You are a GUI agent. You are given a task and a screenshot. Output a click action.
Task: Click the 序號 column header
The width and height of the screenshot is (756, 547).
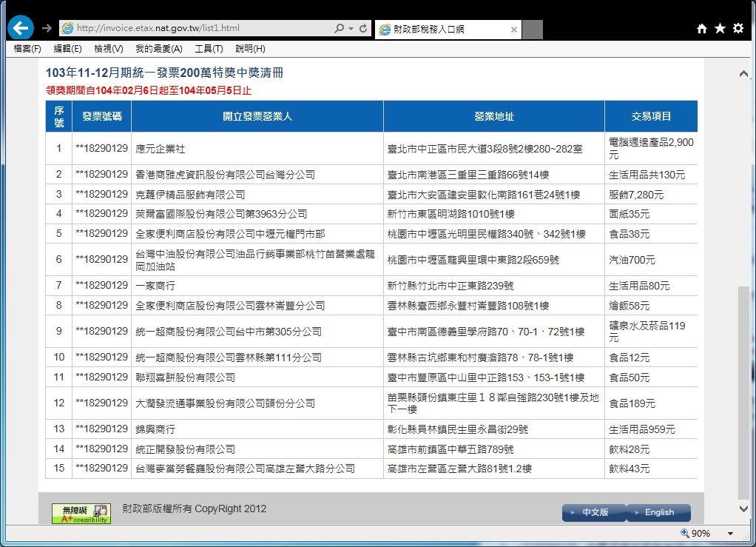[x=59, y=116]
